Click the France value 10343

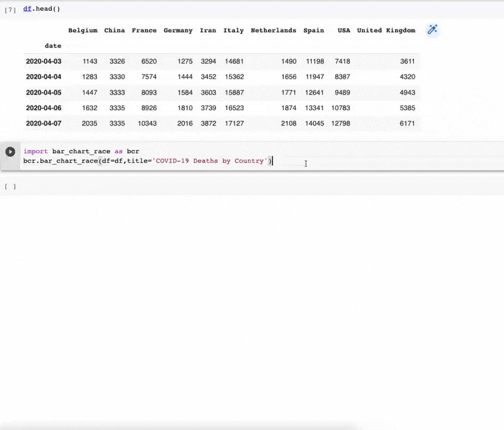[146, 124]
